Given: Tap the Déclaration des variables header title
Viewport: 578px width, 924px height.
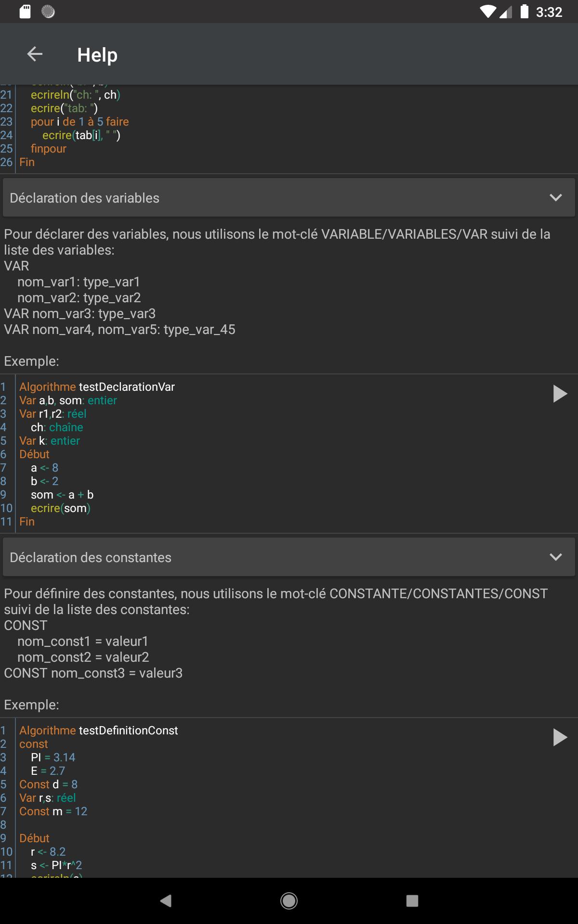Looking at the screenshot, I should [84, 198].
